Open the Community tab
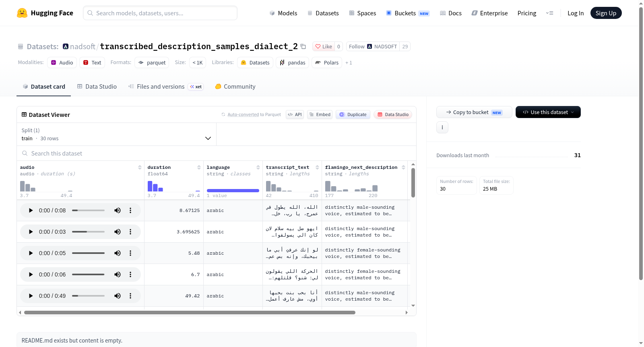Image resolution: width=644 pixels, height=347 pixels. 235,87
